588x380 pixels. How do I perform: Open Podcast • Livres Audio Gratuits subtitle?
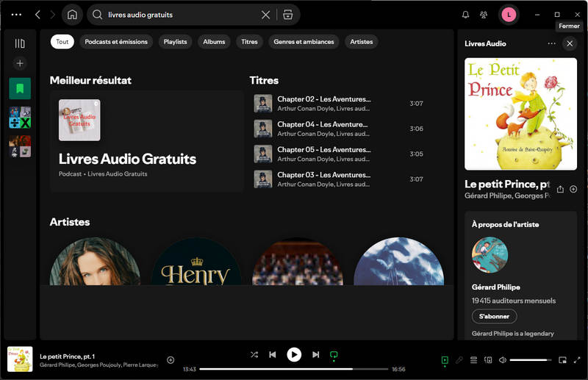[103, 173]
